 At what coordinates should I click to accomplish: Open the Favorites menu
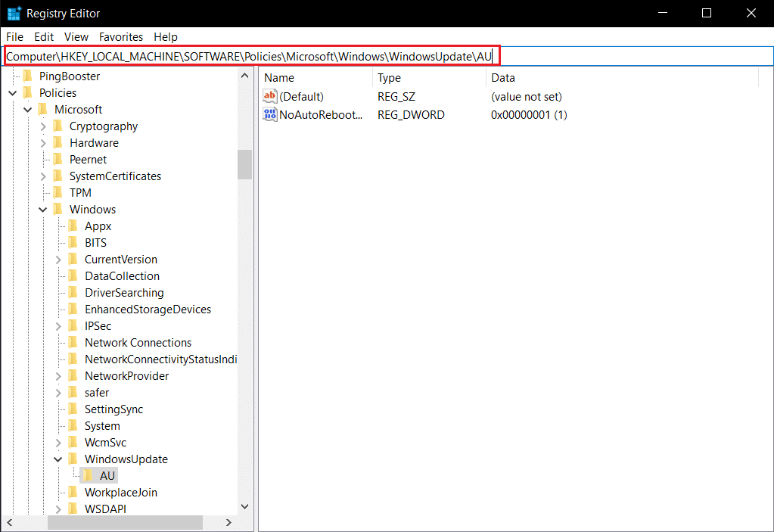(121, 37)
